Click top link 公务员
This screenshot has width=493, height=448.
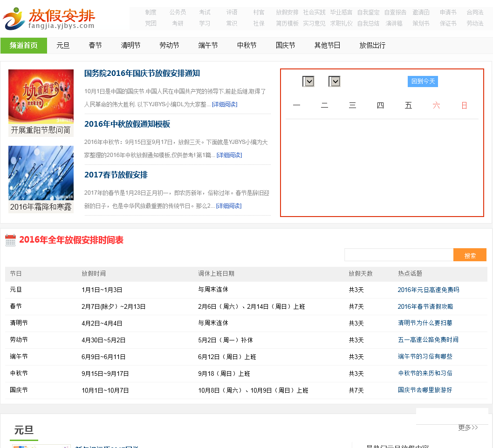178,12
